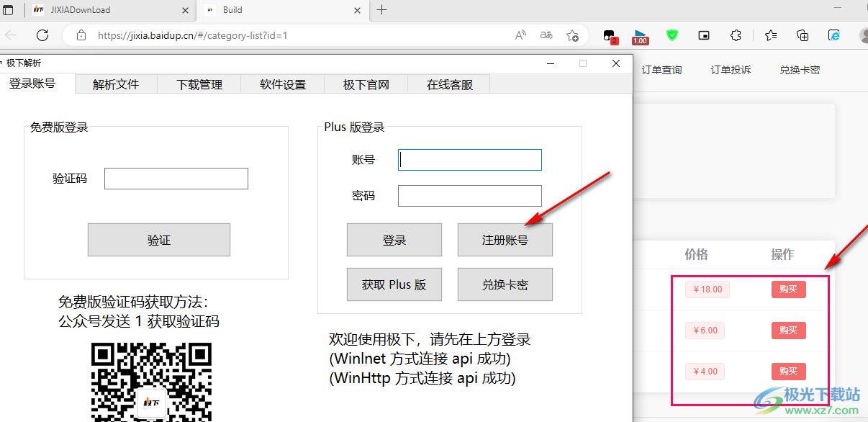The image size is (868, 422).
Task: Open the browser Collections panel
Action: click(x=803, y=35)
